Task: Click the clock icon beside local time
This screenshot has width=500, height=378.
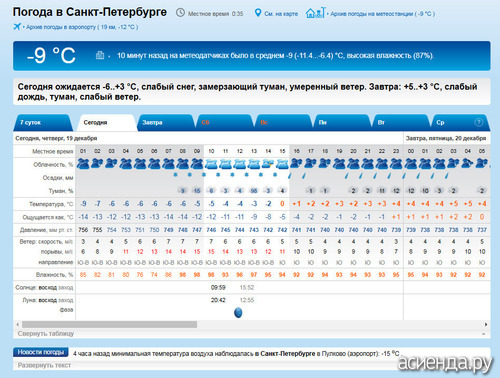Action: 180,13
